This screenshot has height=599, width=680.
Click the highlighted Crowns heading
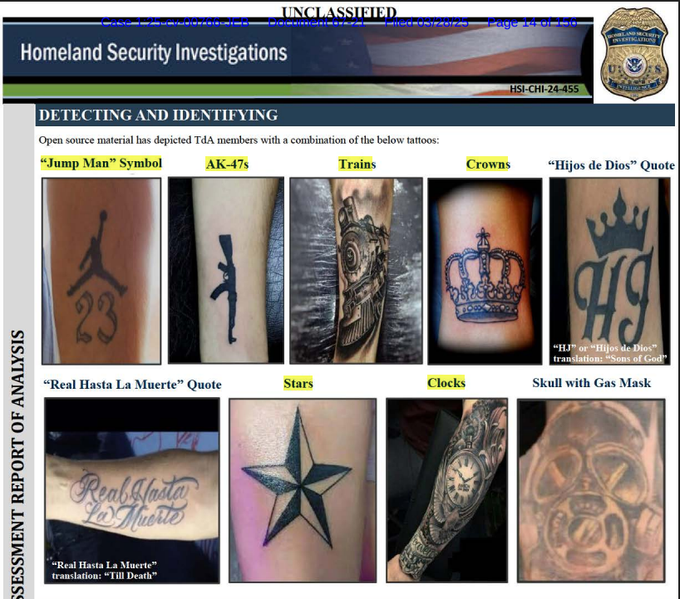point(488,164)
